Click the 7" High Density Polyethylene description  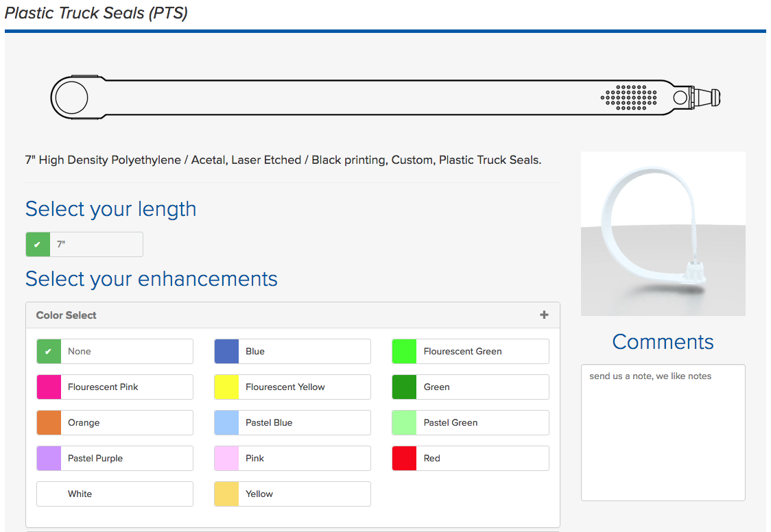[283, 160]
